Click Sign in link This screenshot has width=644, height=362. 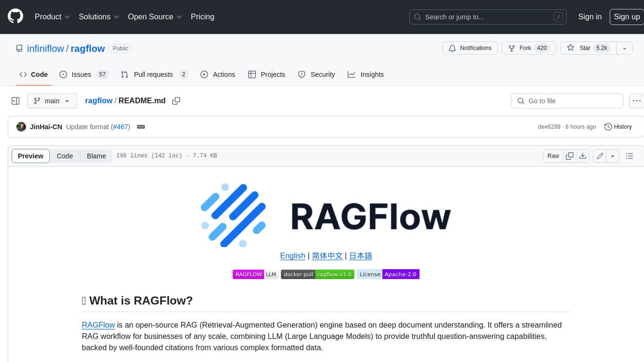coord(590,17)
